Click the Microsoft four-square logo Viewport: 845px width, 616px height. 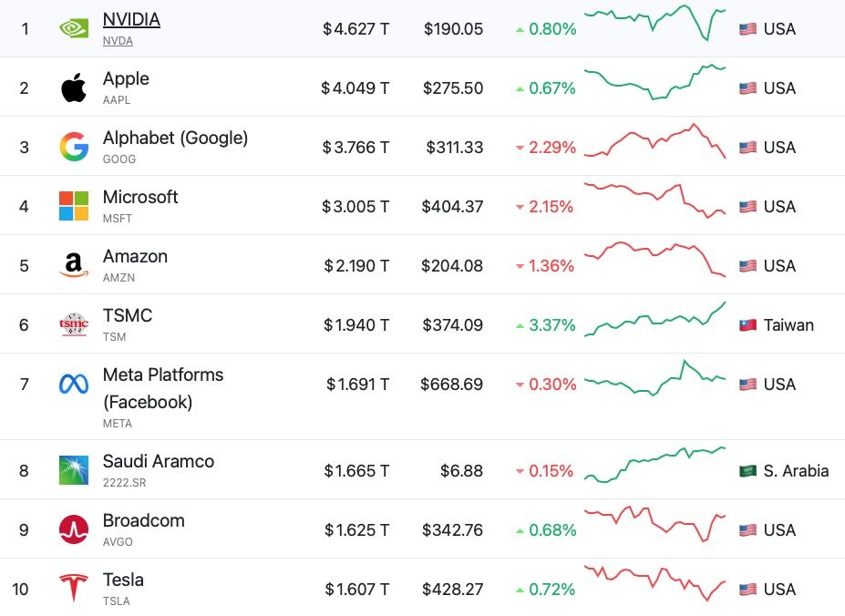pos(74,206)
